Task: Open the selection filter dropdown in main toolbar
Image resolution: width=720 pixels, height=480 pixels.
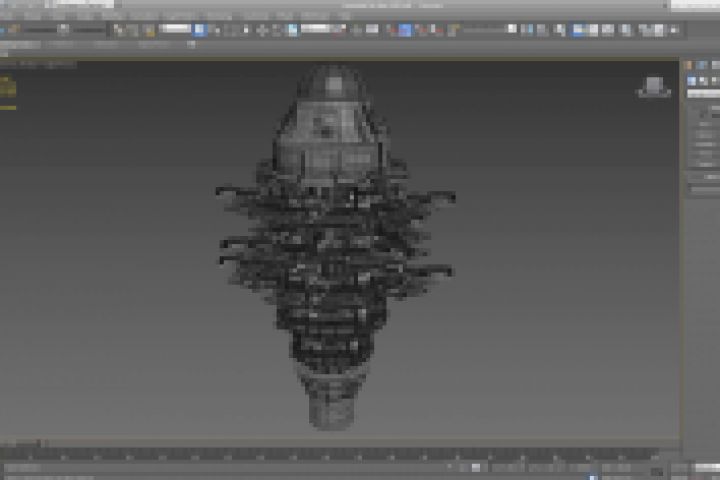Action: (x=174, y=29)
